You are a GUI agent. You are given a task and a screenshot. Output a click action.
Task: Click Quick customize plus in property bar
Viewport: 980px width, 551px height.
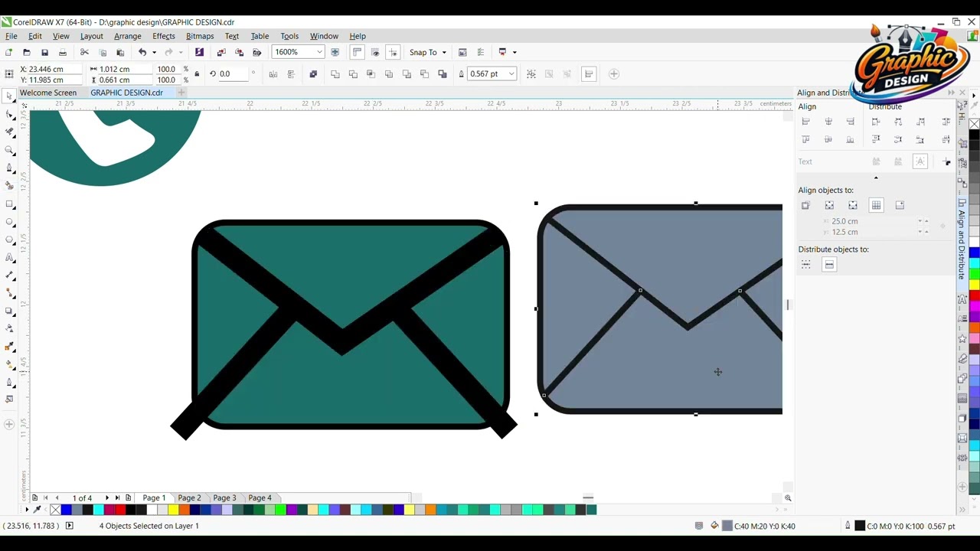(x=614, y=74)
